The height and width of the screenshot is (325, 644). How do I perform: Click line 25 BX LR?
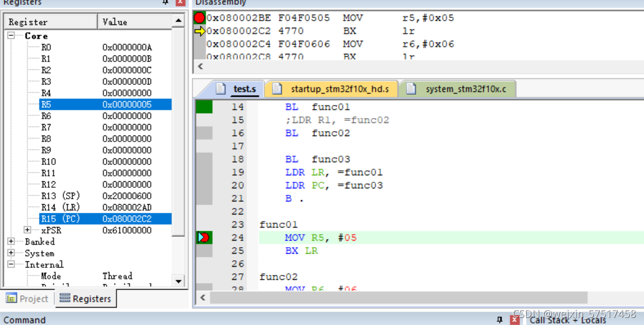coord(301,251)
